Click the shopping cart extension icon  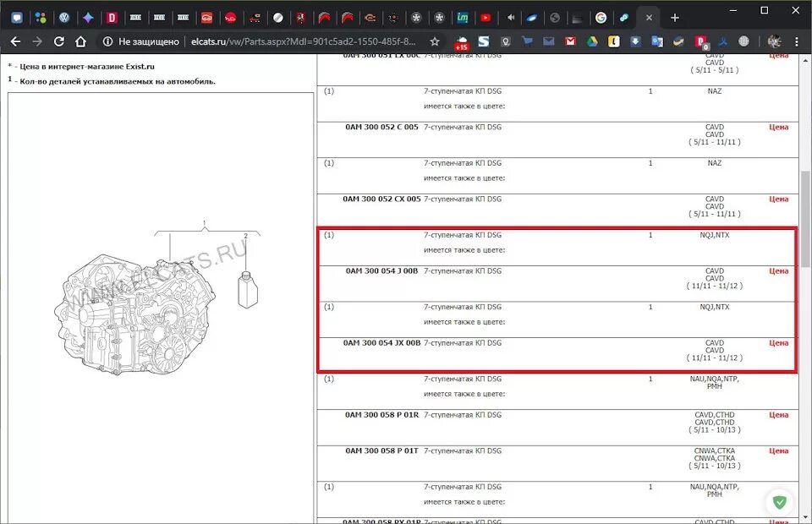click(527, 41)
